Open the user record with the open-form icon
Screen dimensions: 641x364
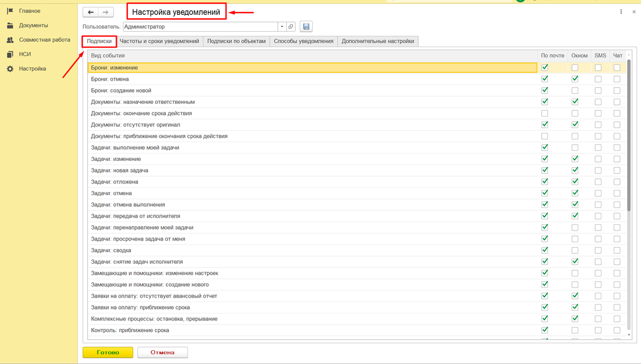click(291, 26)
